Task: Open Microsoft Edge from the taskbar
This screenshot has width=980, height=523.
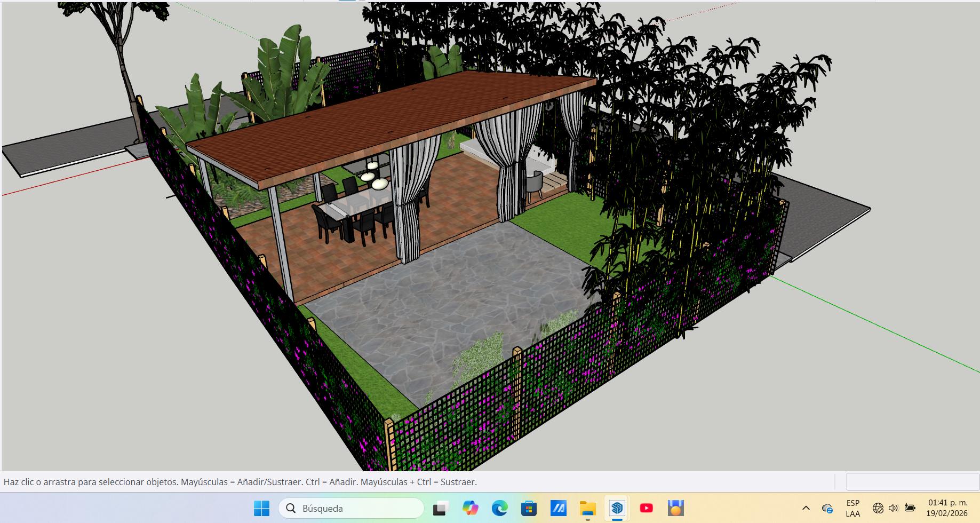Action: click(499, 508)
